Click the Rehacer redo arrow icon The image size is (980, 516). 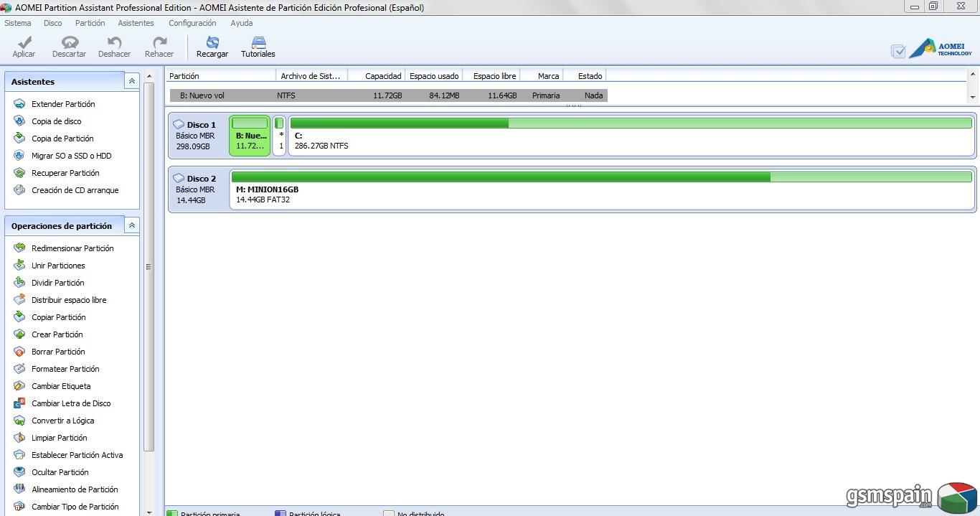[159, 43]
